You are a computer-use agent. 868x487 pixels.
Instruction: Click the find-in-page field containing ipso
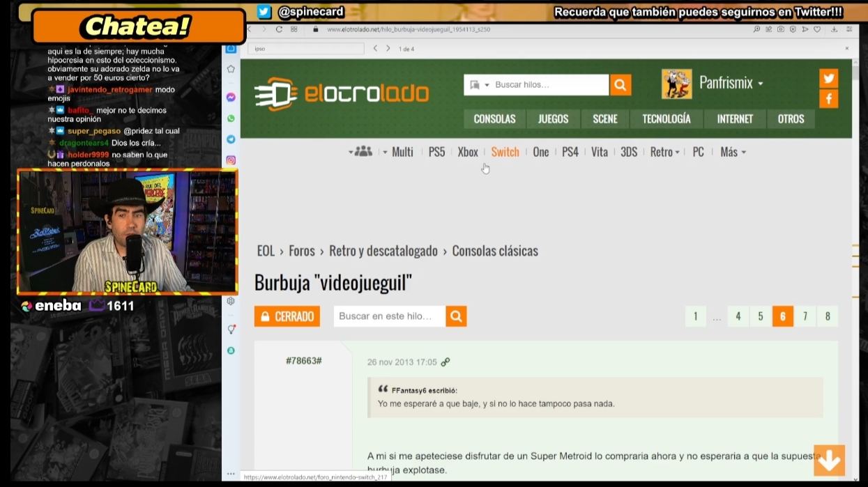[x=306, y=49]
